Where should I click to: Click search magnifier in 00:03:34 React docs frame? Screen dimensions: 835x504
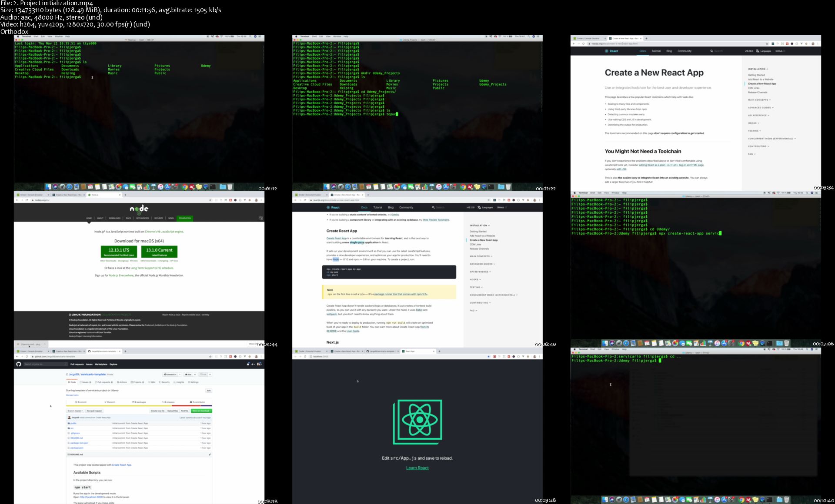(712, 51)
